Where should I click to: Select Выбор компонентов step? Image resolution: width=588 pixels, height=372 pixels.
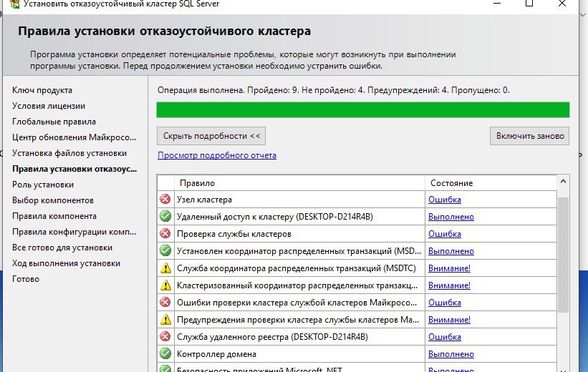coord(52,200)
